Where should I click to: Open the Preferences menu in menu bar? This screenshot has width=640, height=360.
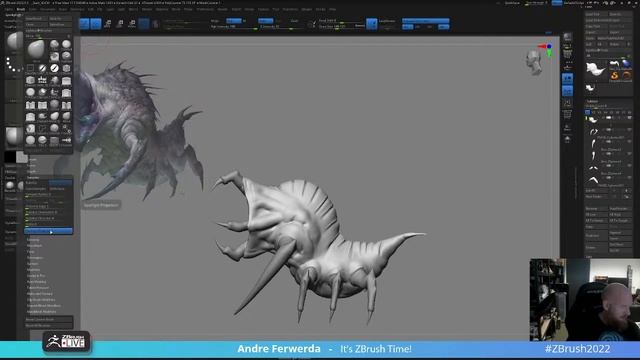[205, 9]
